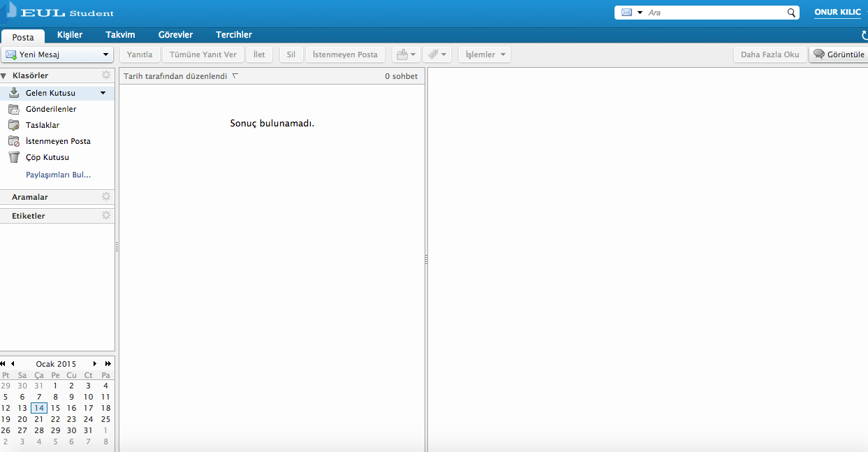Go to previous month in mini calendar
This screenshot has height=452, width=868.
(x=13, y=364)
